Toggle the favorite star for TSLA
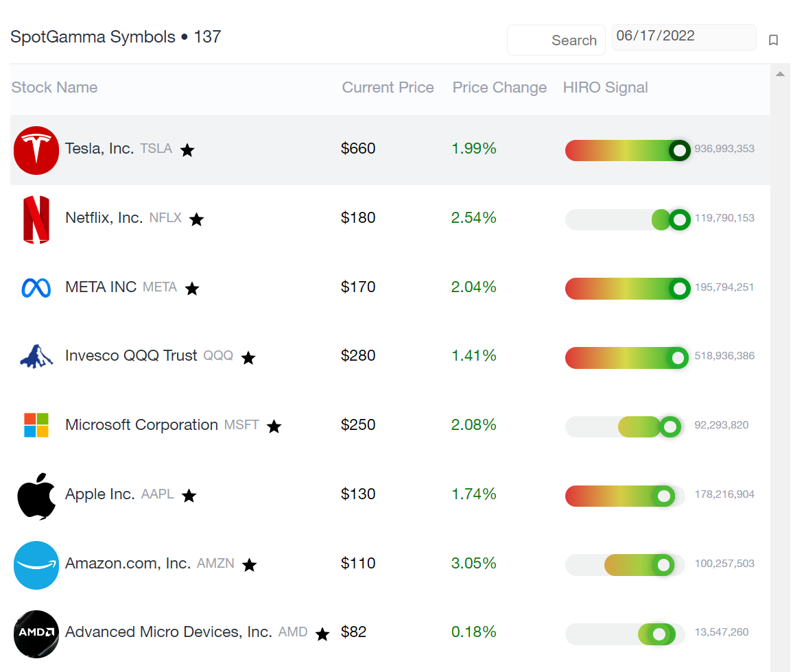793x672 pixels. pos(188,149)
